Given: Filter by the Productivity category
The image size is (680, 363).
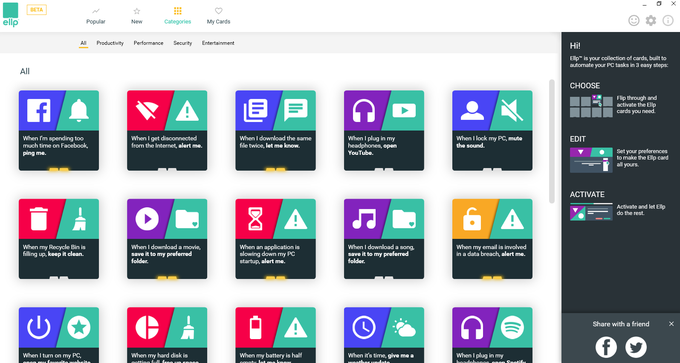Looking at the screenshot, I should (x=110, y=43).
